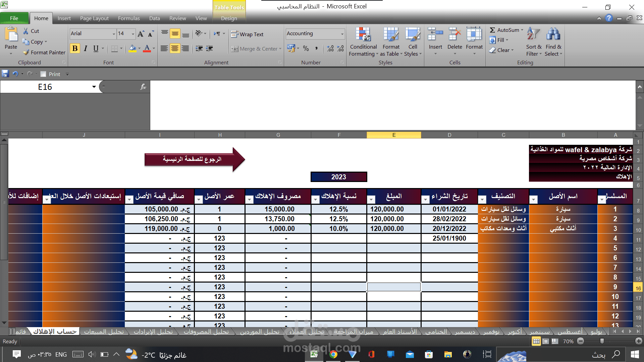The image size is (644, 362).
Task: Click the Find & Select binoculars icon
Action: (553, 35)
